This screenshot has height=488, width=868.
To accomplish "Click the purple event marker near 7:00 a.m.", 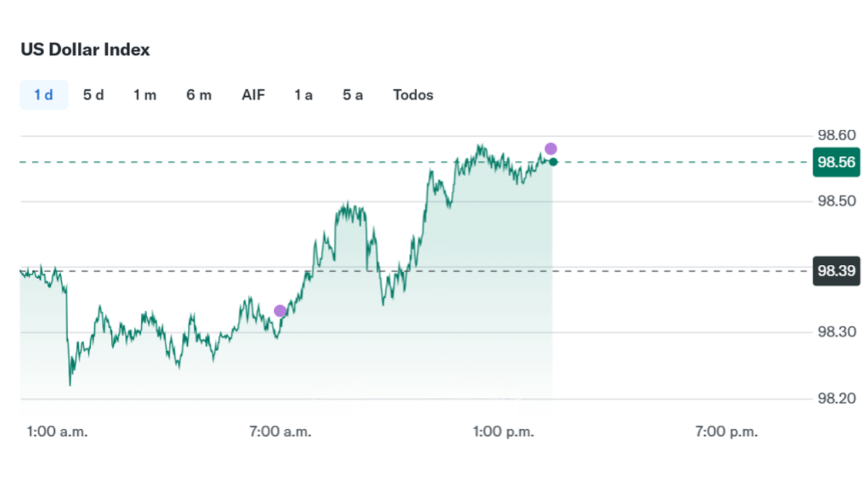I will point(280,311).
